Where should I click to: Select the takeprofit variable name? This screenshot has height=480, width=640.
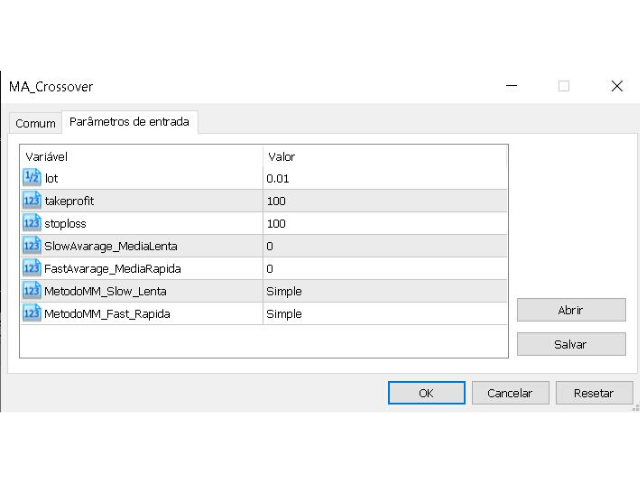(69, 201)
